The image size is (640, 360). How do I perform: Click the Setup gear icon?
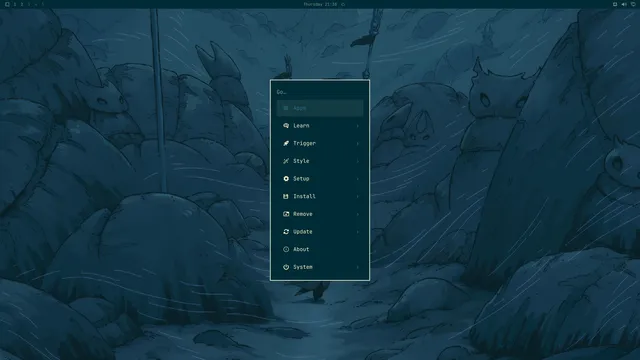[x=286, y=179]
